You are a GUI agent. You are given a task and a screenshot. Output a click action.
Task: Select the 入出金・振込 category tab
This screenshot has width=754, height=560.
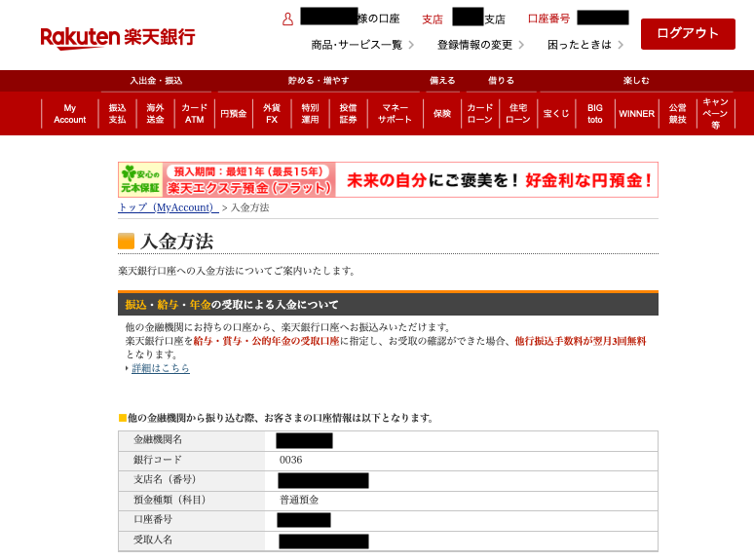(x=156, y=81)
